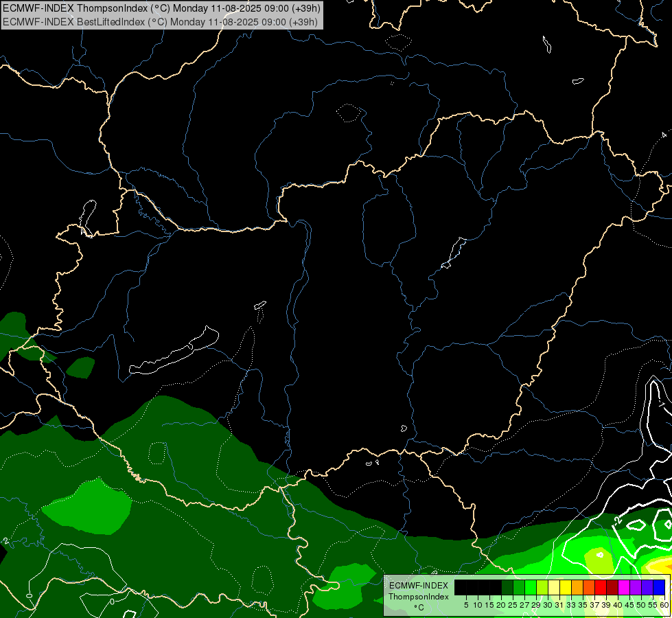Click the purple 45–50 legend swatch
The image size is (672, 618).
pos(636,587)
